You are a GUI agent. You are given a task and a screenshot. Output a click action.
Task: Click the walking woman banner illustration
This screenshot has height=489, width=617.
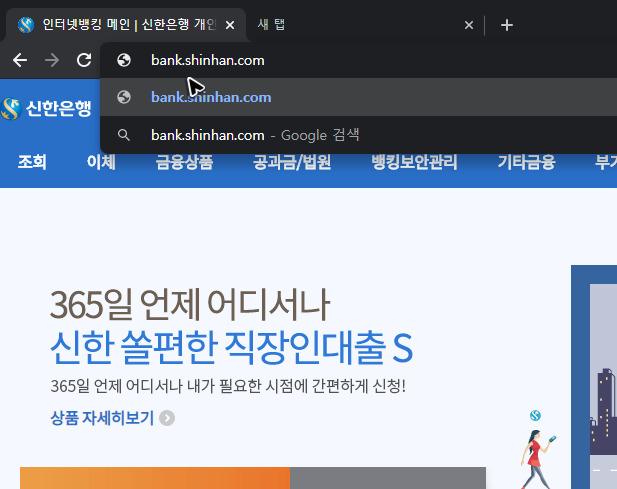538,458
